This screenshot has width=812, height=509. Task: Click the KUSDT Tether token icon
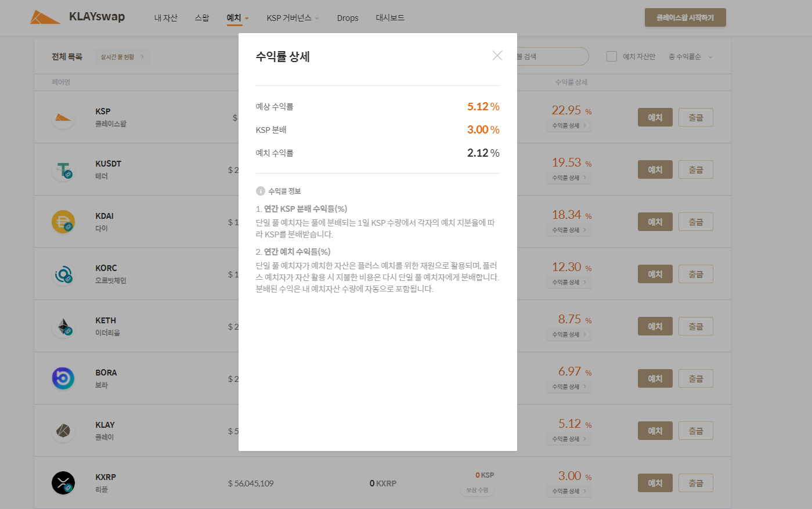(x=63, y=169)
